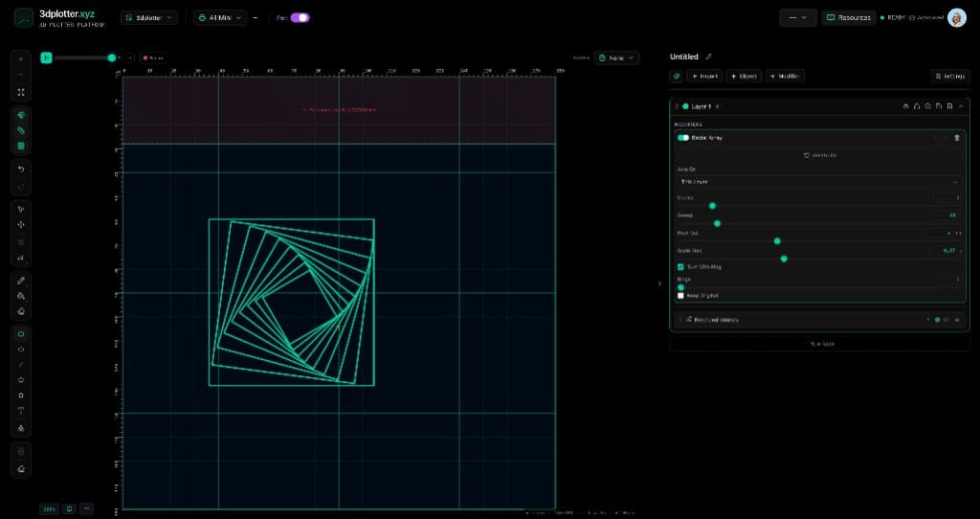The image size is (980, 519).
Task: Open the Acts On dropdown
Action: click(819, 182)
